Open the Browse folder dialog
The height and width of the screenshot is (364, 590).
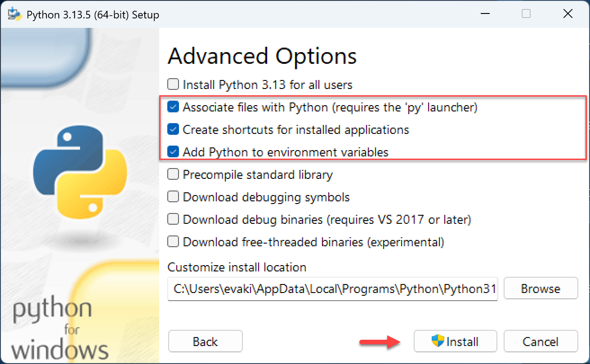pyautogui.click(x=541, y=289)
